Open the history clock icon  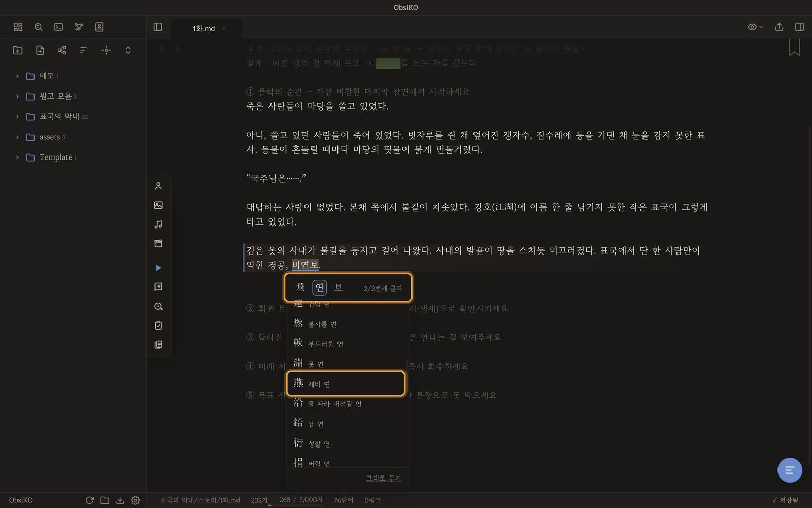158,306
